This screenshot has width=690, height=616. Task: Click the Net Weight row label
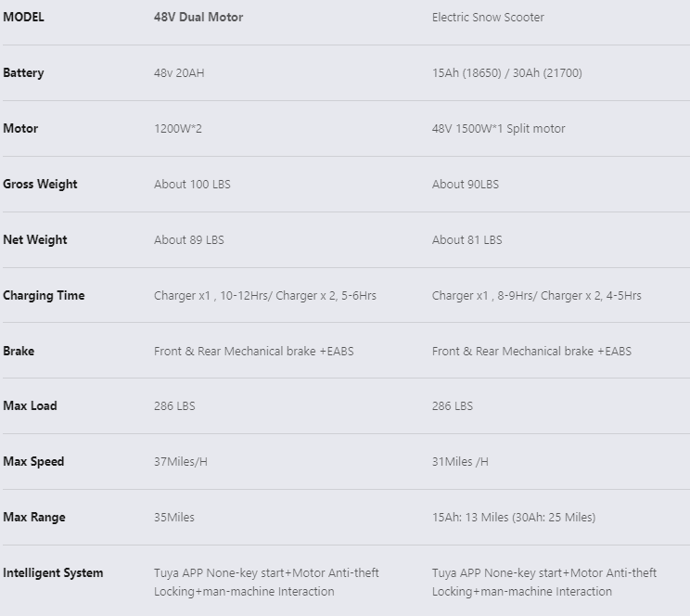coord(35,240)
